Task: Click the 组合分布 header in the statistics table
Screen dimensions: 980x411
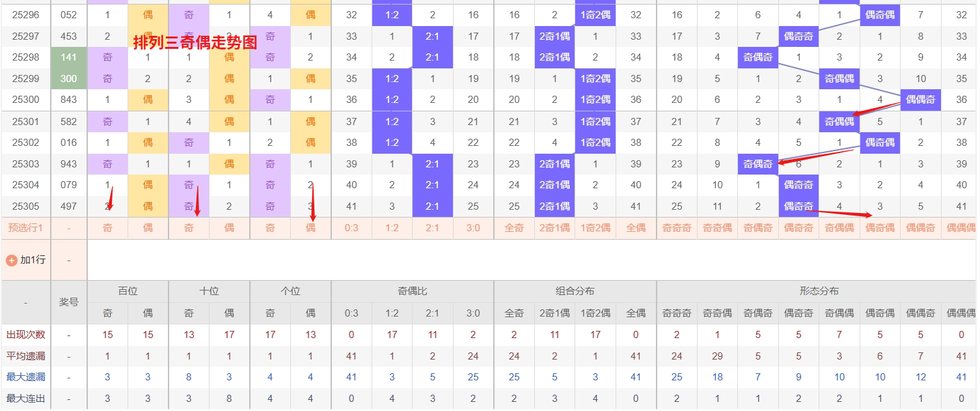Action: [575, 291]
